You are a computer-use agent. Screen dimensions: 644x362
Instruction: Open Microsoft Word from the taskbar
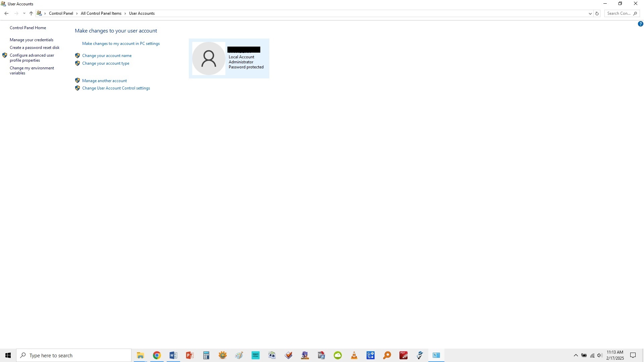point(173,355)
